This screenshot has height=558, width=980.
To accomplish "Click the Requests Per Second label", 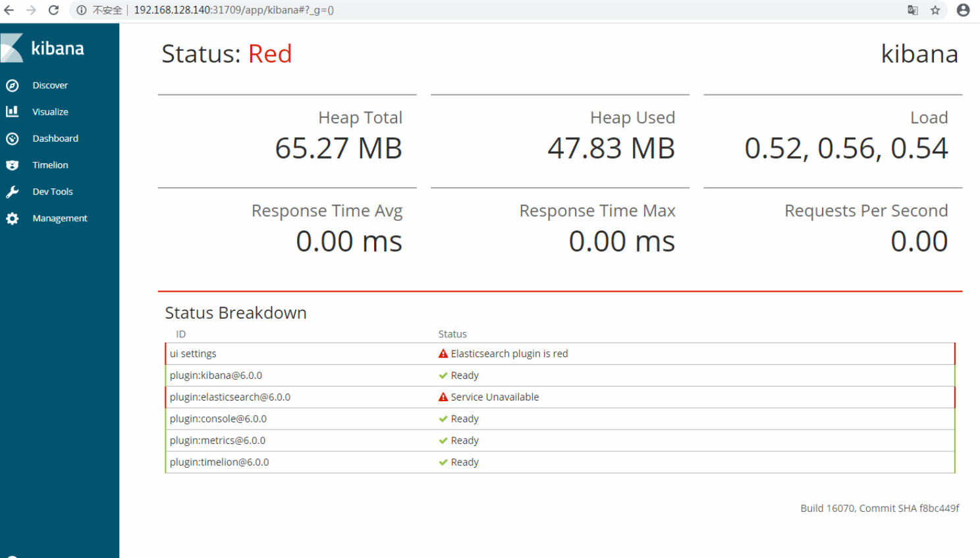I will (866, 211).
